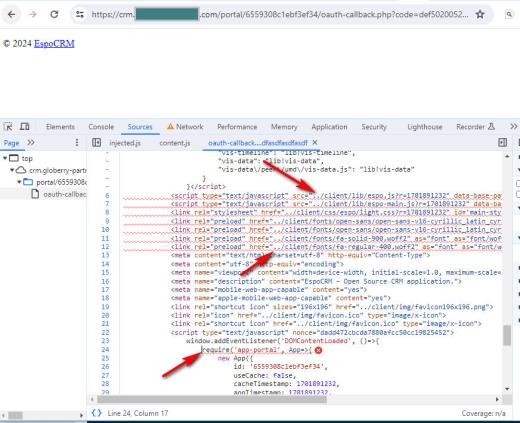This screenshot has width=520, height=423.
Task: Toggle the debugger sidebar icon
Action: (x=503, y=143)
